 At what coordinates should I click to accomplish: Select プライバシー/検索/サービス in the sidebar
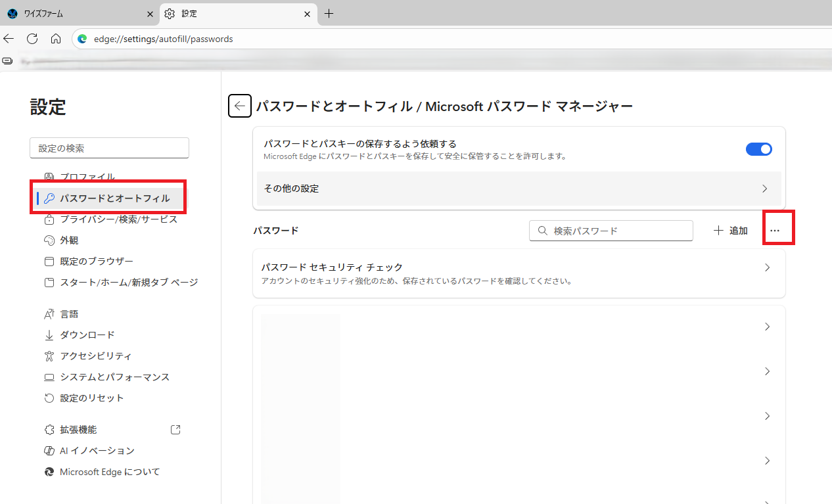pyautogui.click(x=118, y=219)
